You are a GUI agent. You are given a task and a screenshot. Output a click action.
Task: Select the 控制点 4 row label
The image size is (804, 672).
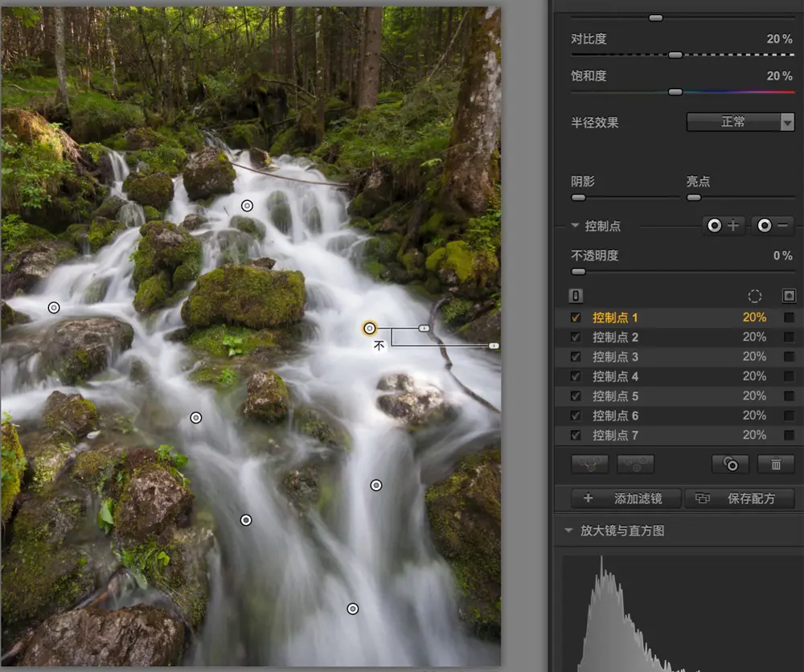pos(615,376)
